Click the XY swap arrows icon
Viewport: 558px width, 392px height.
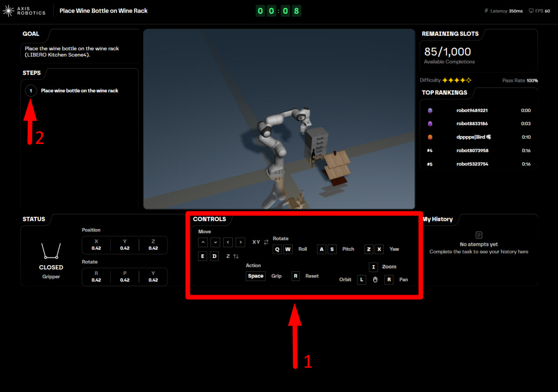266,242
